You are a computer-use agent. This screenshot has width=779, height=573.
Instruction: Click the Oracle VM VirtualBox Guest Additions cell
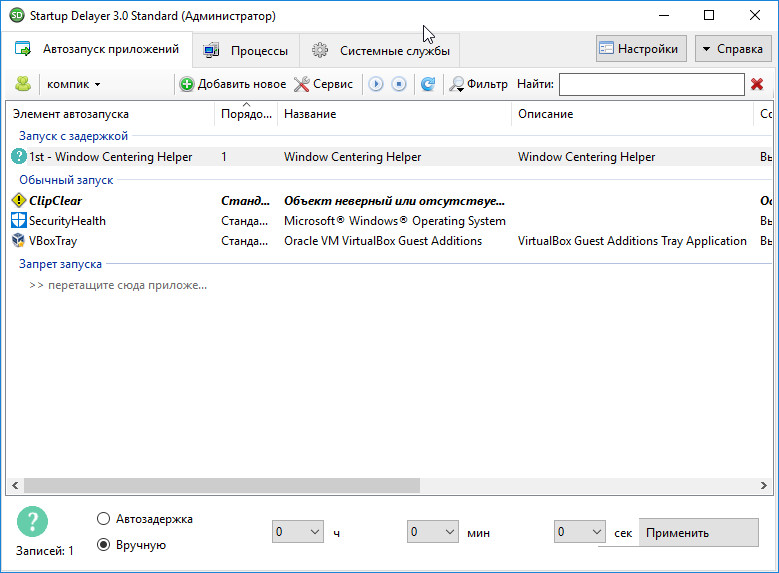tap(383, 241)
